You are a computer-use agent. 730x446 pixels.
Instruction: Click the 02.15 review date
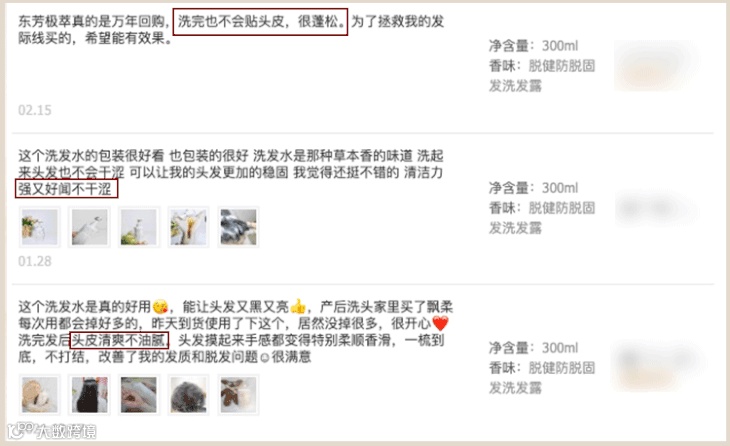(x=35, y=110)
